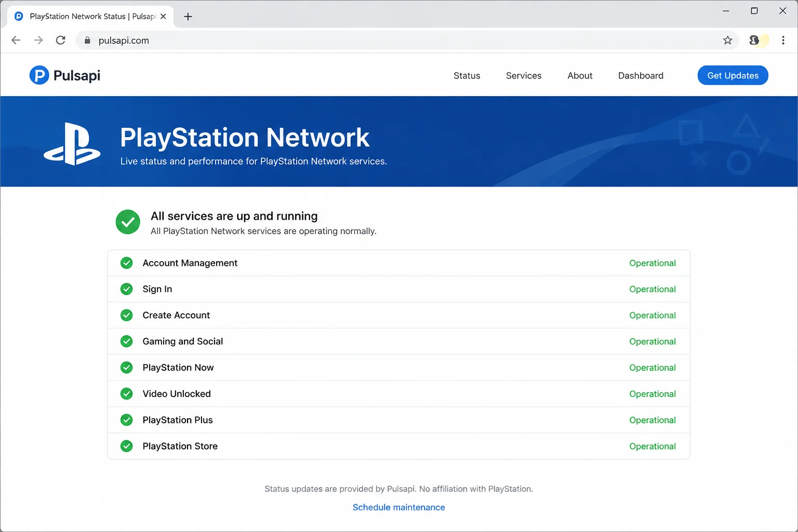This screenshot has width=798, height=532.
Task: Follow the Schedule maintenance link
Action: coord(398,507)
